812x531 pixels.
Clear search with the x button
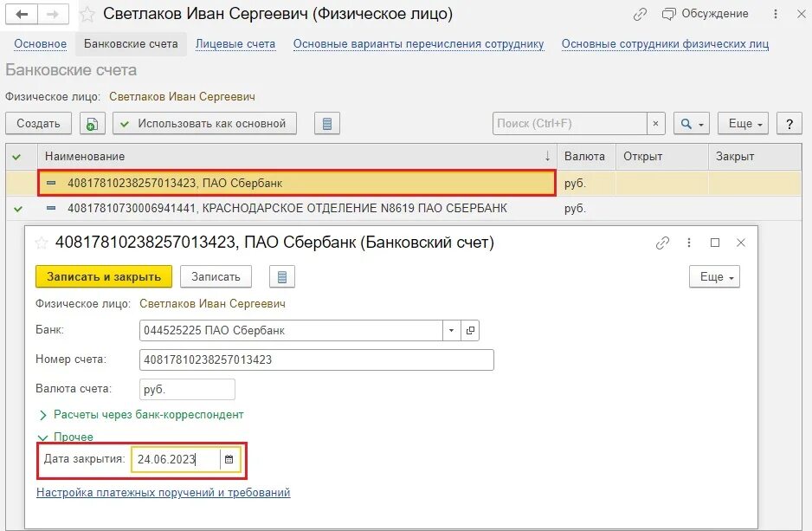pyautogui.click(x=655, y=123)
